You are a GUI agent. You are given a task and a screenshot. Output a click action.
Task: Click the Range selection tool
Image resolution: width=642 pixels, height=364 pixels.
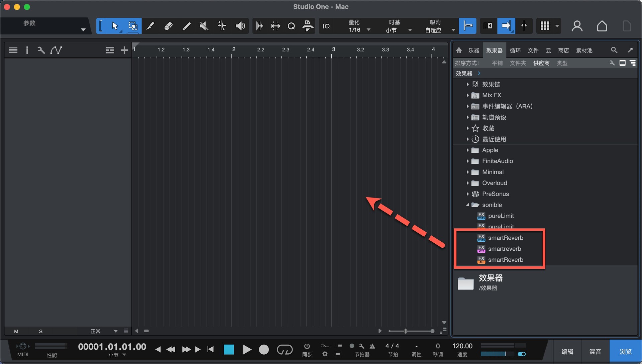point(133,26)
